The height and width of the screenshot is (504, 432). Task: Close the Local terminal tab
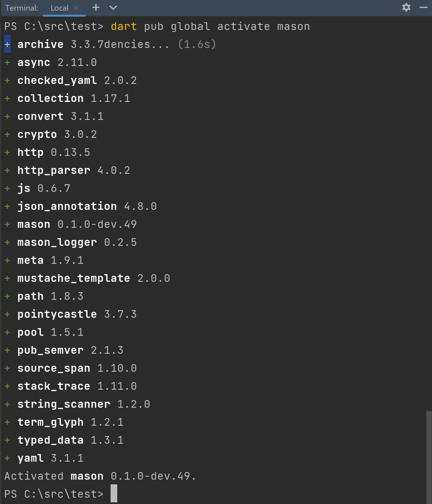click(x=76, y=8)
